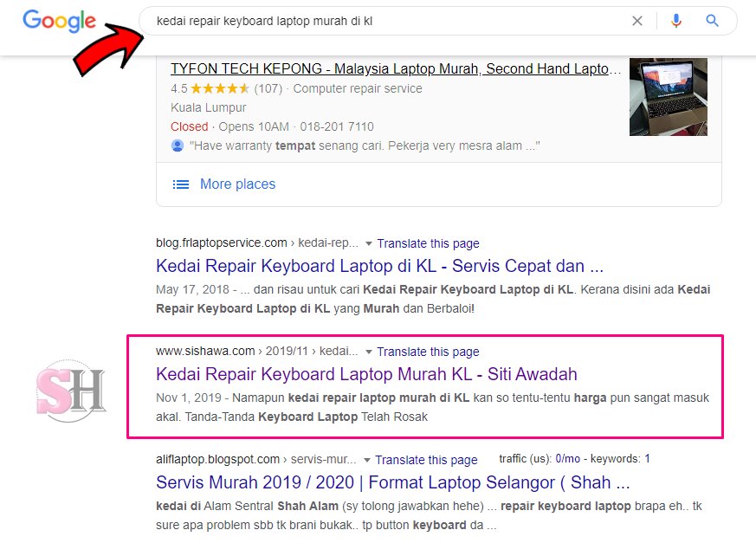
Task: Open the laptop photo thumbnail for TYFON TECH
Action: [669, 97]
